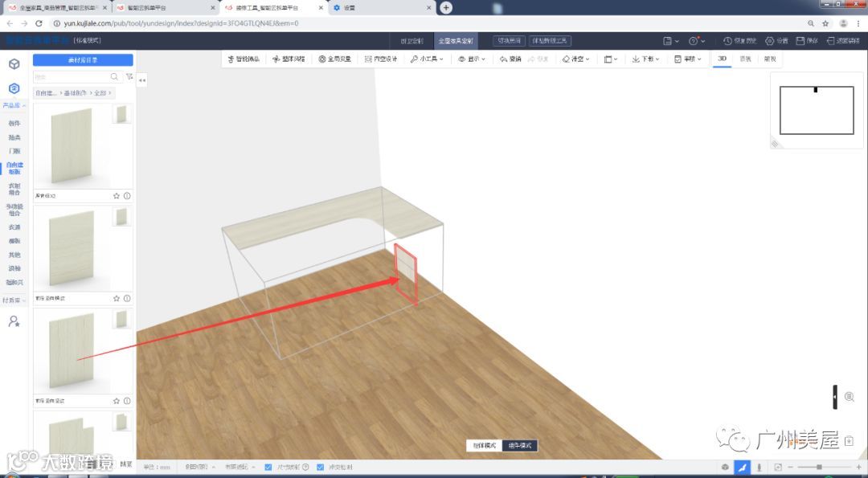This screenshot has width=868, height=478.
Task: Select the hexagon product library icon
Action: tap(14, 88)
